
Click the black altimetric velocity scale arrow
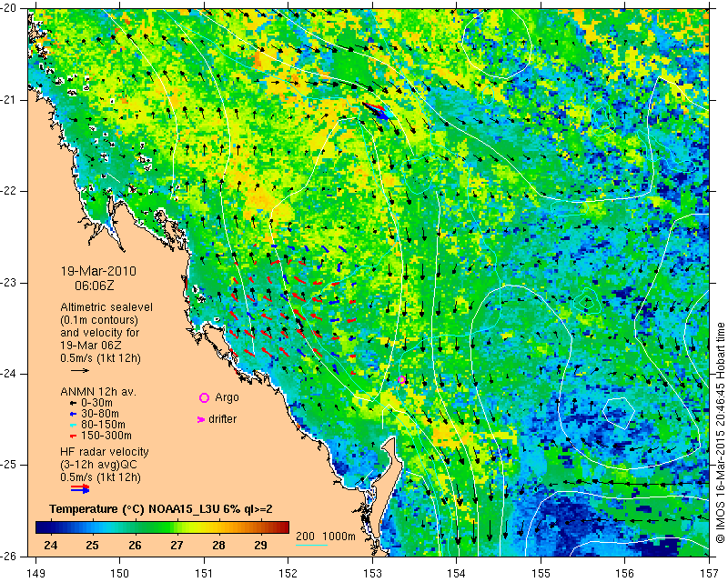(x=80, y=370)
